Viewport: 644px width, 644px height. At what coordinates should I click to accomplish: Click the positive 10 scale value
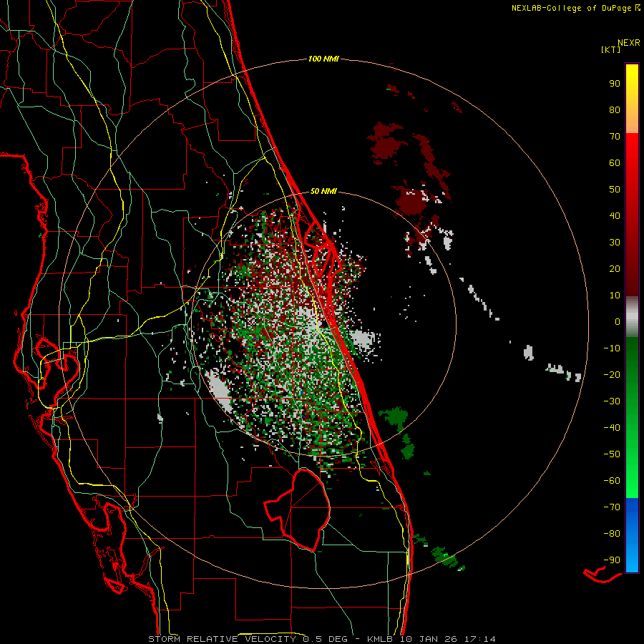[x=615, y=296]
